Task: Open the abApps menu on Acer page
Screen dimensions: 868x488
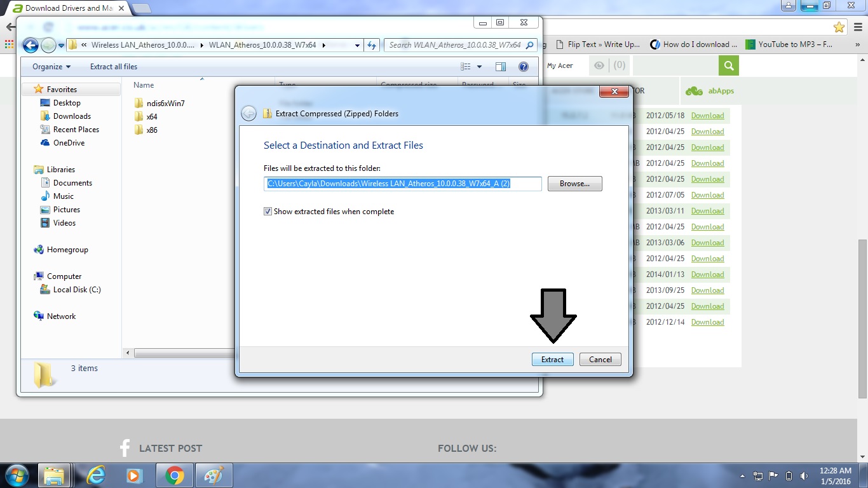Action: (710, 91)
